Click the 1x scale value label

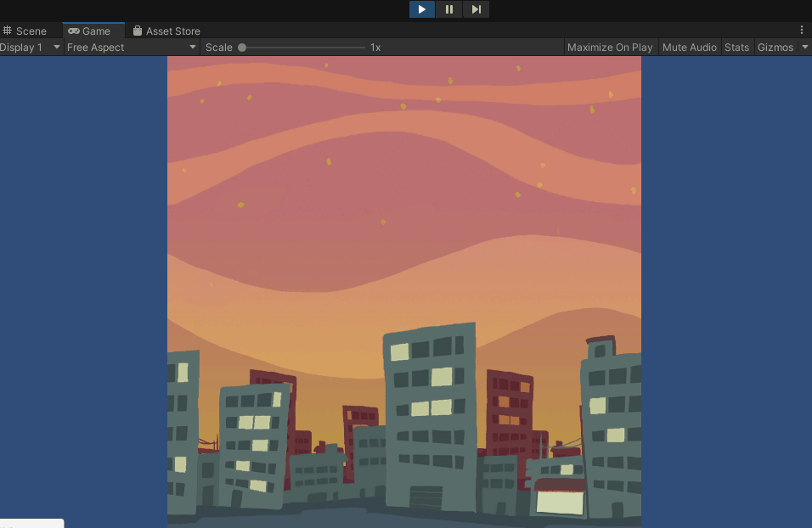click(375, 47)
